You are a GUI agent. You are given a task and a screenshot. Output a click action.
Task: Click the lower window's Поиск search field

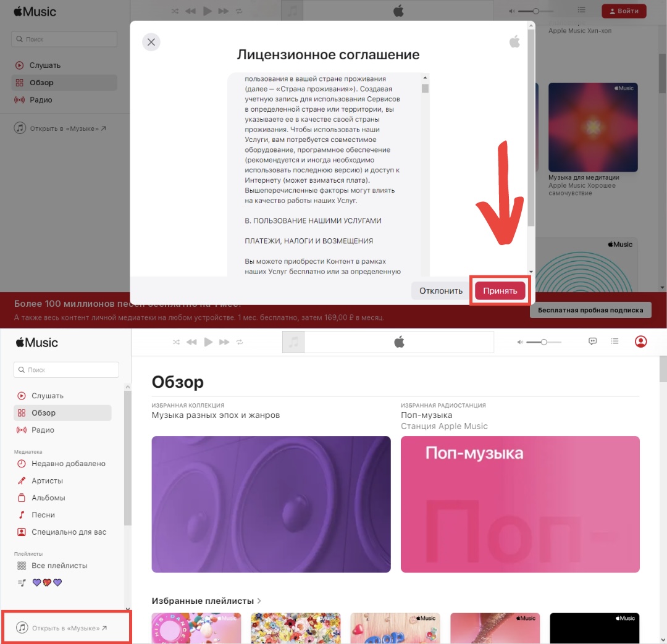point(66,370)
